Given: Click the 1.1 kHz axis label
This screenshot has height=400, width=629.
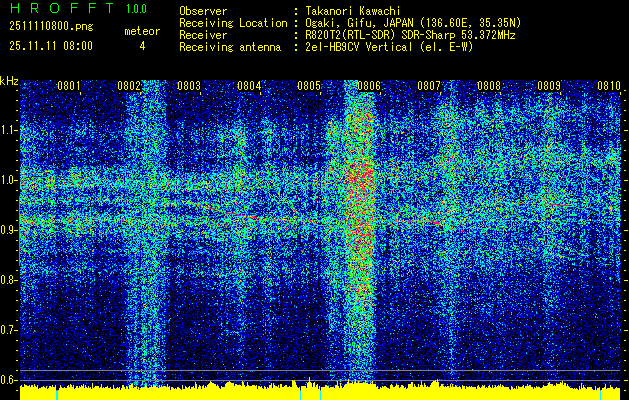Looking at the screenshot, I should pos(8,130).
